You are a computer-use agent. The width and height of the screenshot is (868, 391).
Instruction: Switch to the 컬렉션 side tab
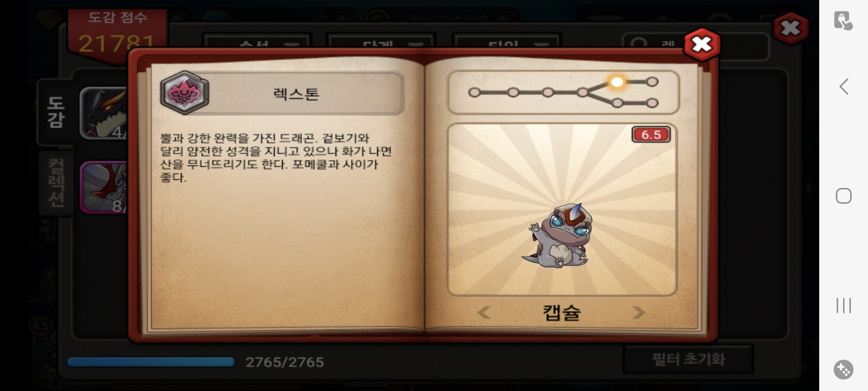56,183
